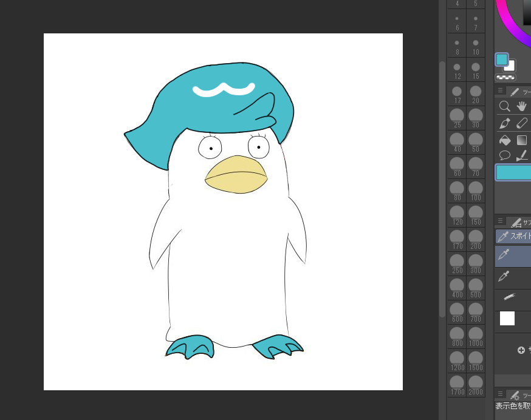Choose brush size 700
The height and width of the screenshot is (420, 531).
point(476,313)
